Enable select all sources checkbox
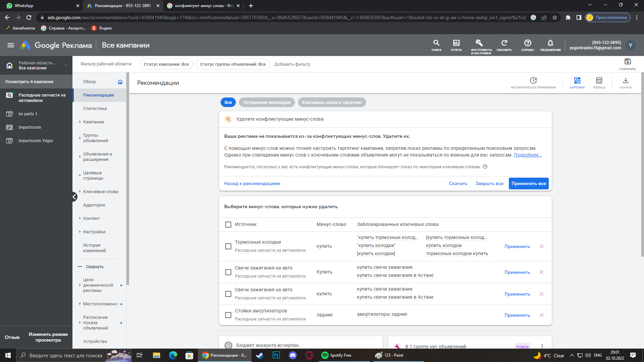Image resolution: width=644 pixels, height=362 pixels. pos(227,224)
